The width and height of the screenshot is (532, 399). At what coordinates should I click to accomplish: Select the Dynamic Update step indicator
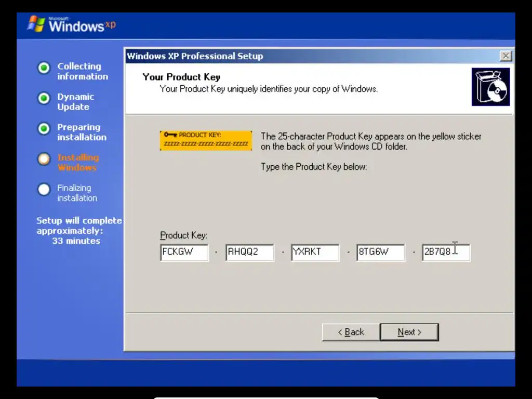[44, 98]
